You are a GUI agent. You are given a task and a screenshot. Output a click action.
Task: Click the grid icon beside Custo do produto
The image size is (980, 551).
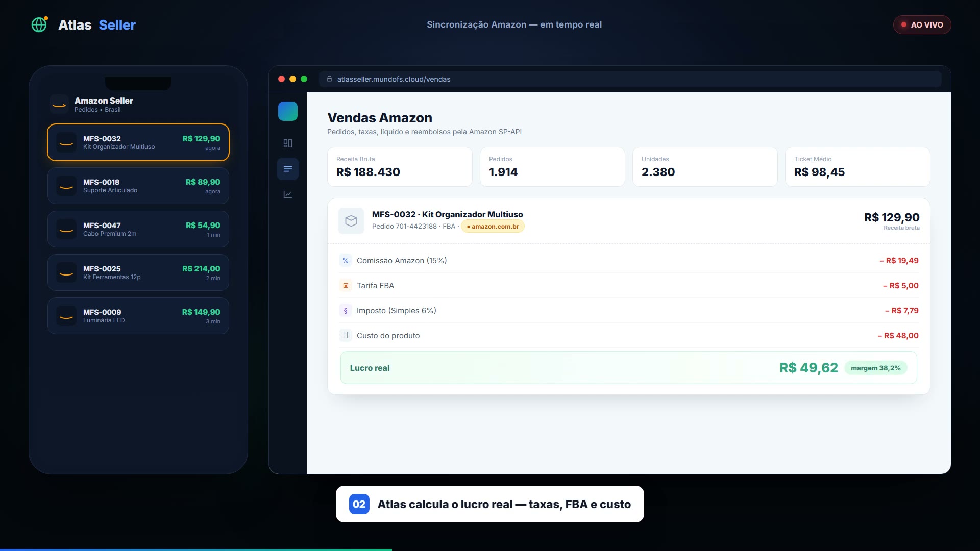click(x=346, y=336)
